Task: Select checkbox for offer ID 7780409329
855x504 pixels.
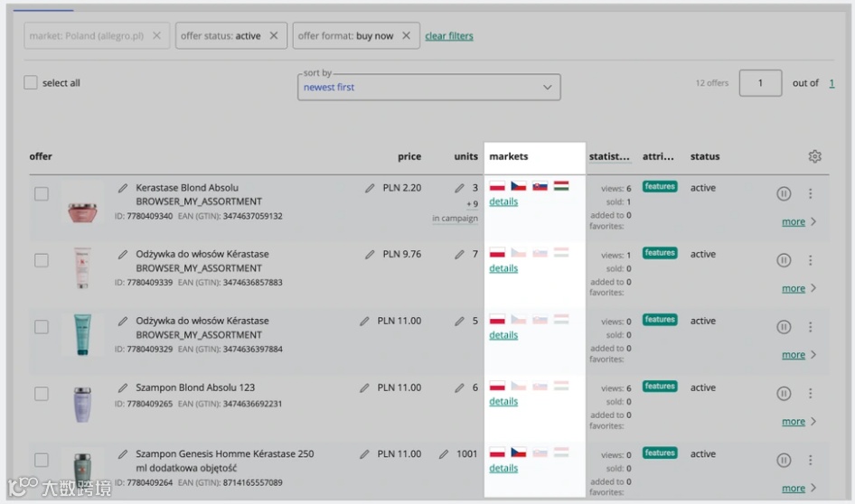Action: pos(42,327)
